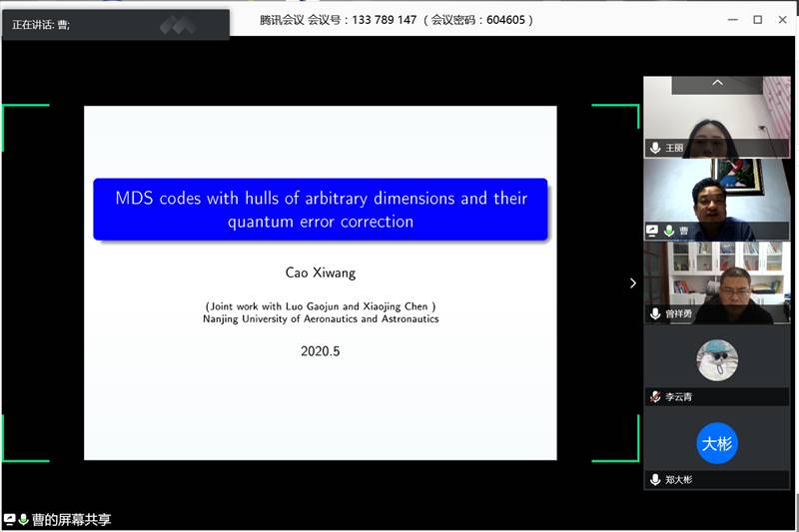Click microphone icon next to 曾祥勇

pyautogui.click(x=655, y=313)
